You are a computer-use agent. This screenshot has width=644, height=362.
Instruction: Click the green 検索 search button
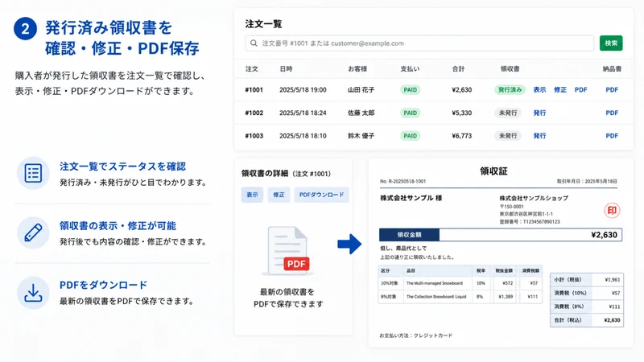pos(611,43)
